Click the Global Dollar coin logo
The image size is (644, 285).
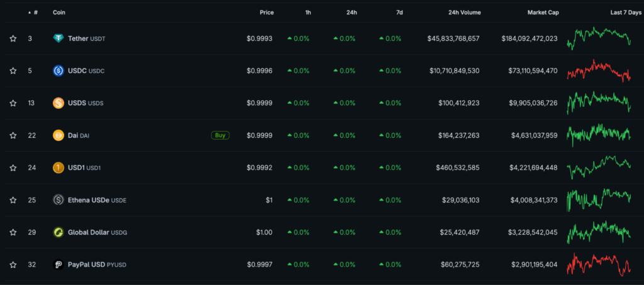pos(58,232)
